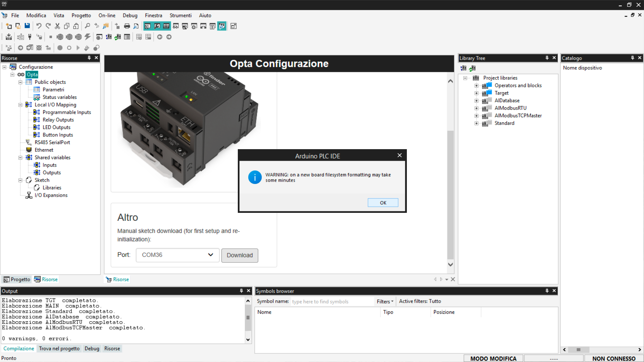The image size is (644, 362).
Task: Click the Print icon in toolbar
Action: pos(127,26)
